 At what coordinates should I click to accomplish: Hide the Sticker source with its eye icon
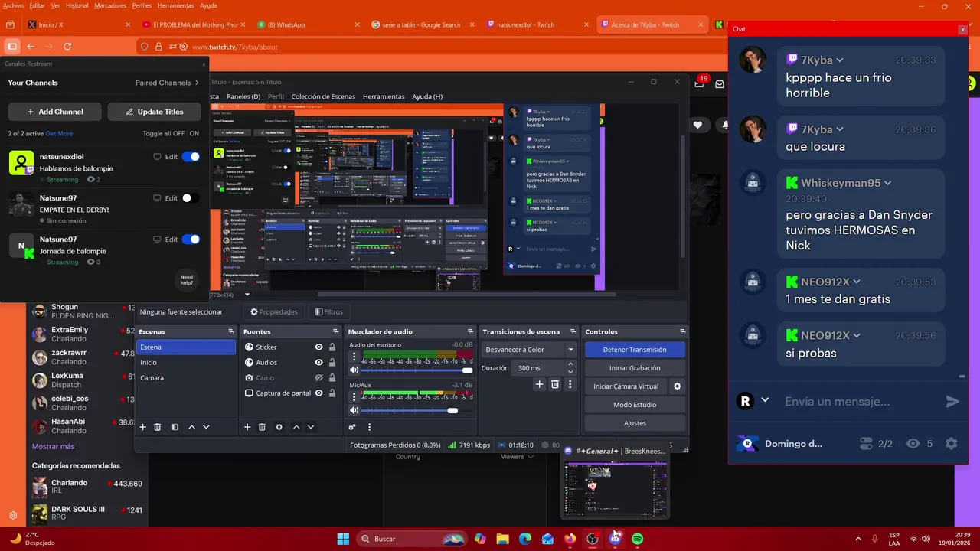[318, 347]
